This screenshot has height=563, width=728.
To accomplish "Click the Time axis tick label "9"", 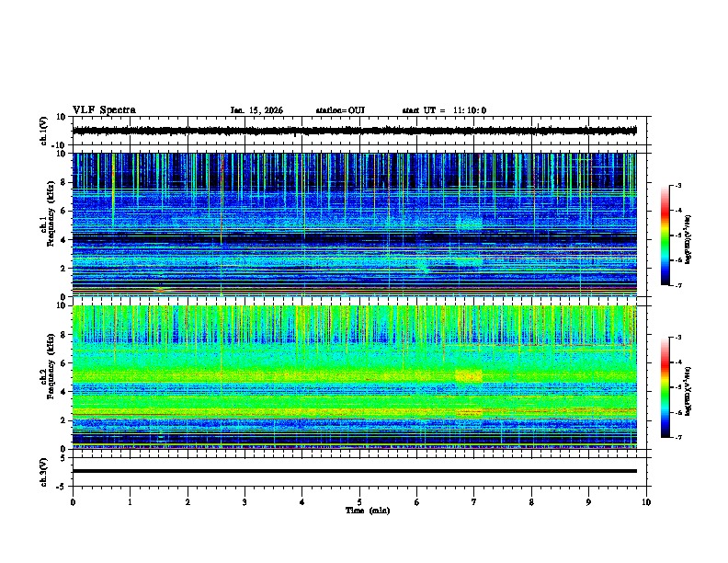I will point(588,502).
